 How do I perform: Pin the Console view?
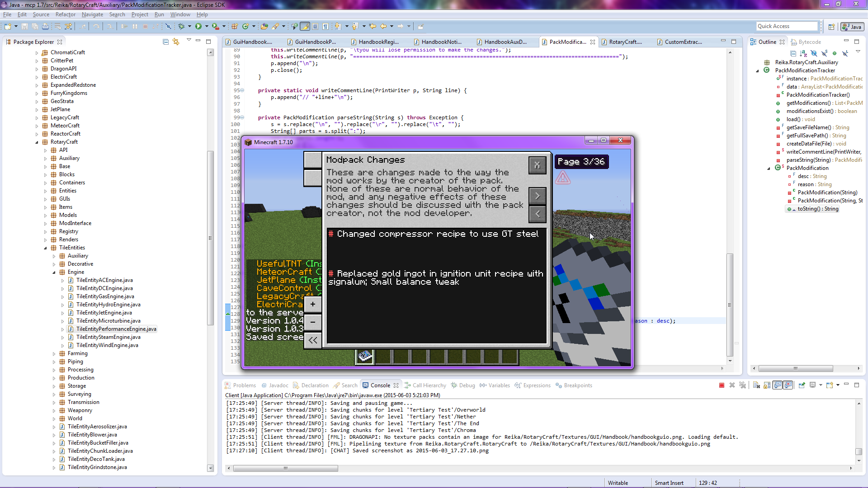802,385
